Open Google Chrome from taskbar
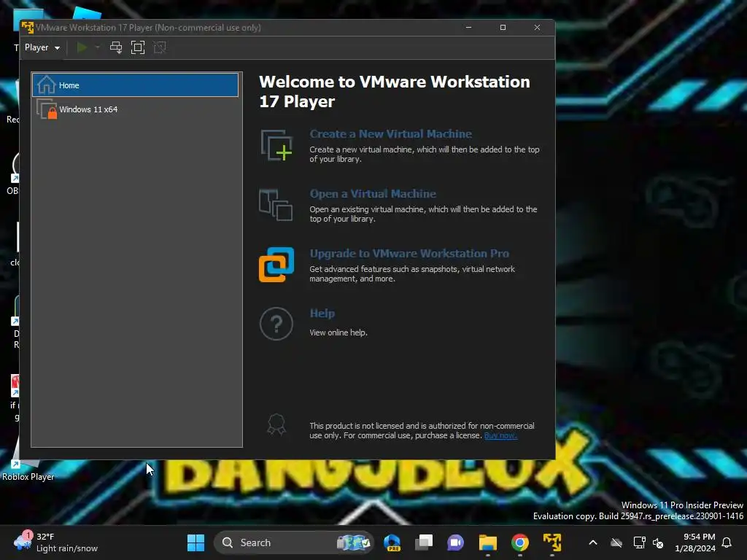Viewport: 747px width, 560px height. (x=520, y=542)
